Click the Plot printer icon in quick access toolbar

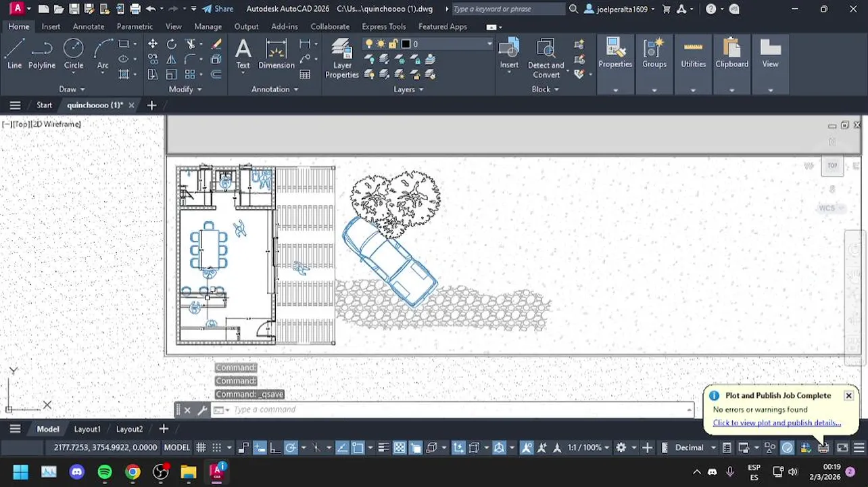pos(135,9)
